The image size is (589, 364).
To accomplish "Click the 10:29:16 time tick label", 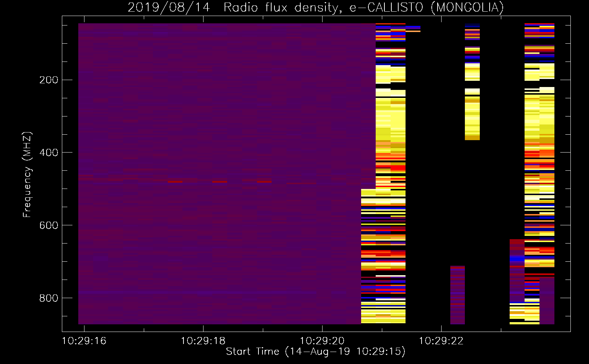I will 84,341.
